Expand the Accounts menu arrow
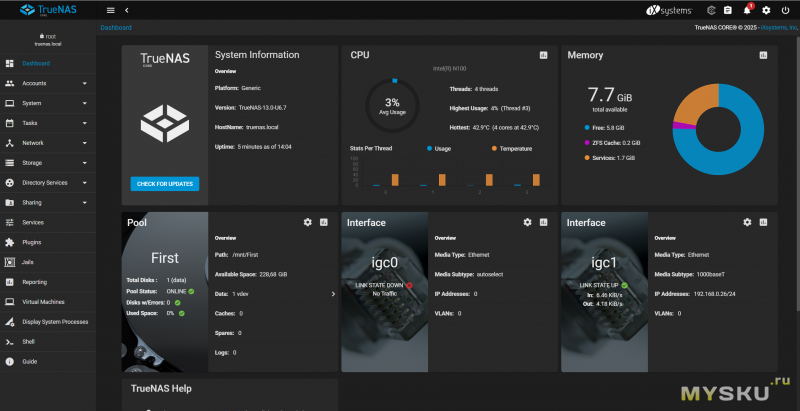800x411 pixels. click(x=85, y=83)
